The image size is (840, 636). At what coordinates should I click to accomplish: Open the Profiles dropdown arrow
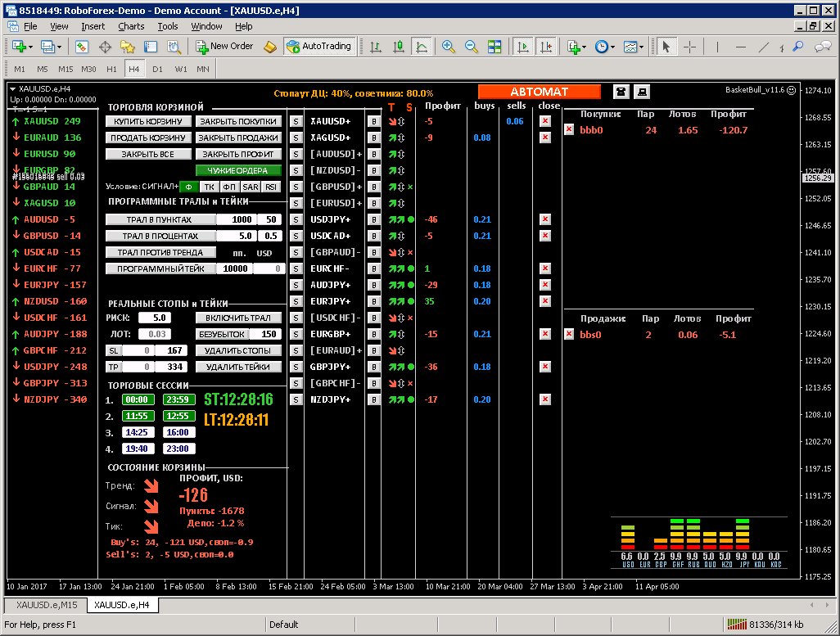59,47
